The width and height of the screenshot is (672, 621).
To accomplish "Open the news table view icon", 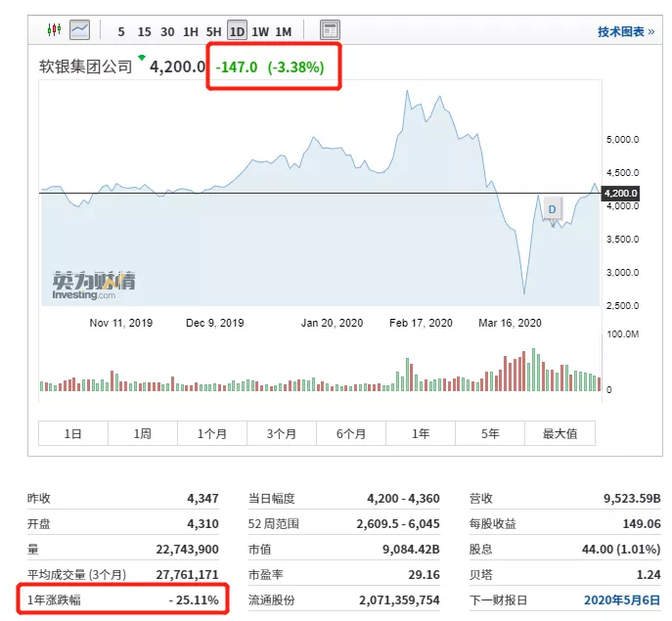I will pyautogui.click(x=330, y=30).
